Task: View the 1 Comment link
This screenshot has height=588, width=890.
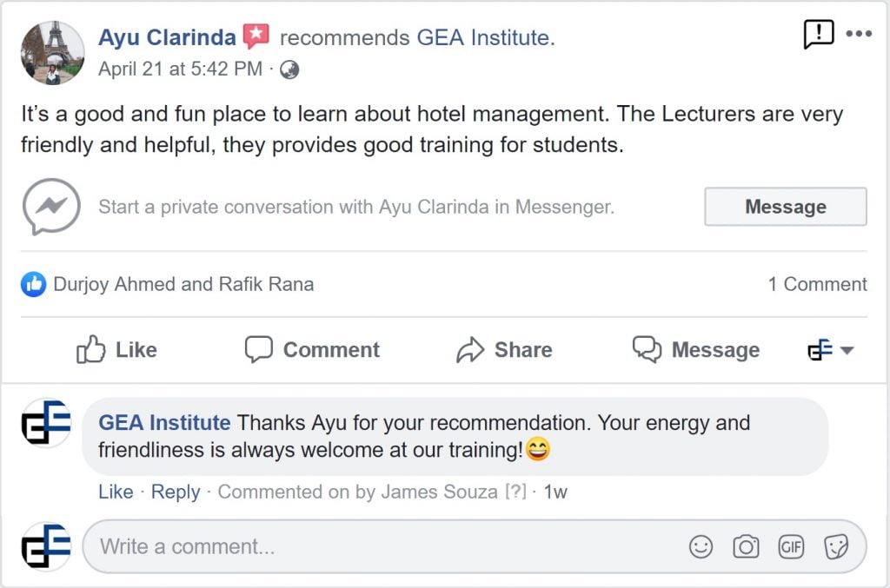Action: coord(817,284)
